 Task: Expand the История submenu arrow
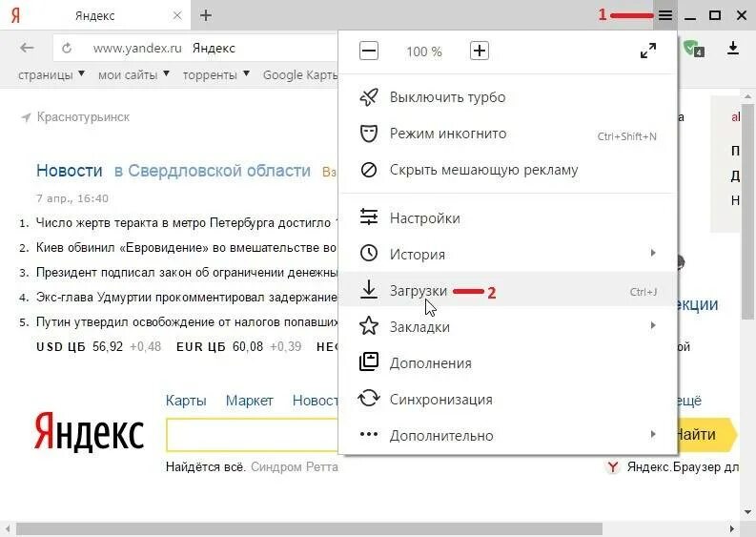(x=653, y=253)
